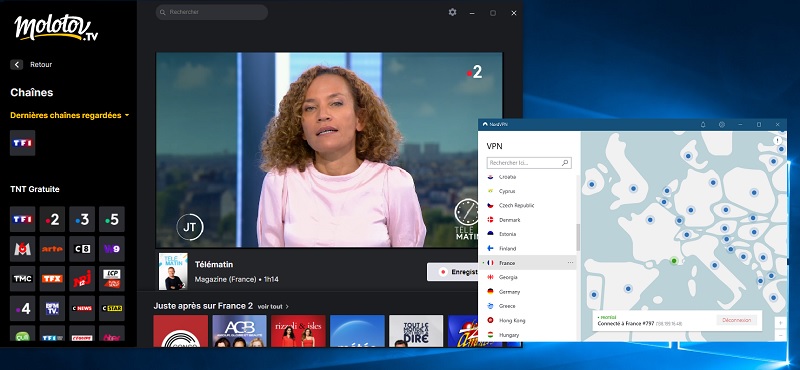Select C8 channel tile
The image size is (800, 370).
tap(82, 249)
